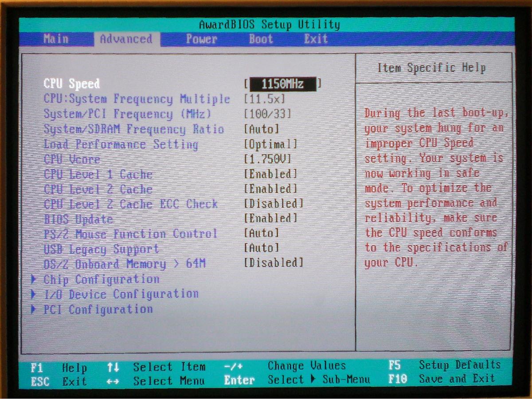
Task: Select the CPU Vcore label
Action: [71, 159]
